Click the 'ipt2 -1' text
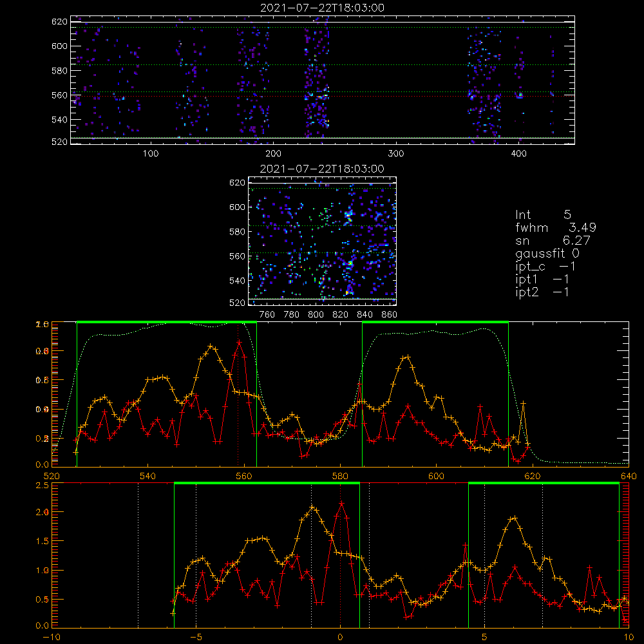The width and height of the screenshot is (644, 644). [542, 292]
